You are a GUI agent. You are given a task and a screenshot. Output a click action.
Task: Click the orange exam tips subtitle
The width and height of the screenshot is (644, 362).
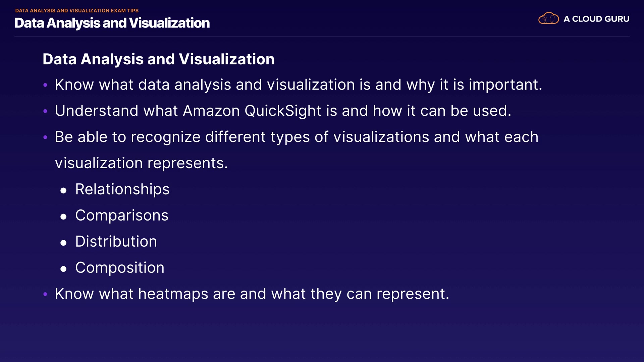pos(77,10)
